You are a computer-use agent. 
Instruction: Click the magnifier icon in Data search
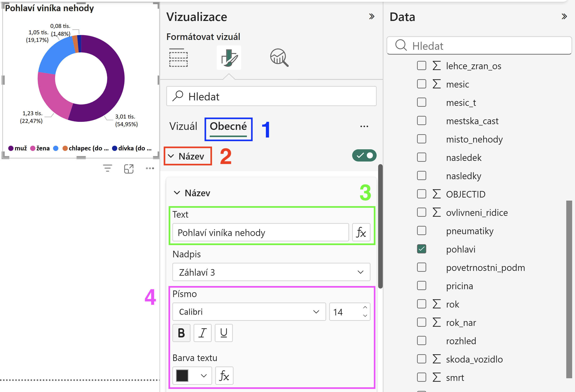tap(401, 45)
